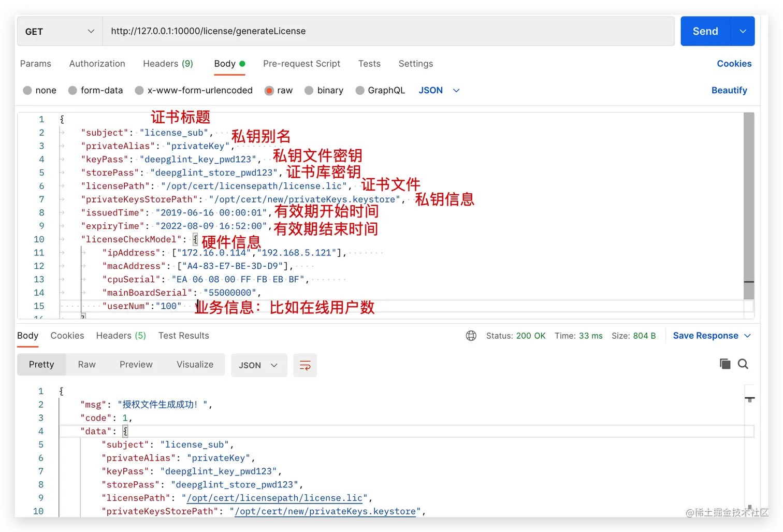Viewport: 783px width, 532px height.
Task: Open the Pre-request Script tab
Action: [301, 64]
